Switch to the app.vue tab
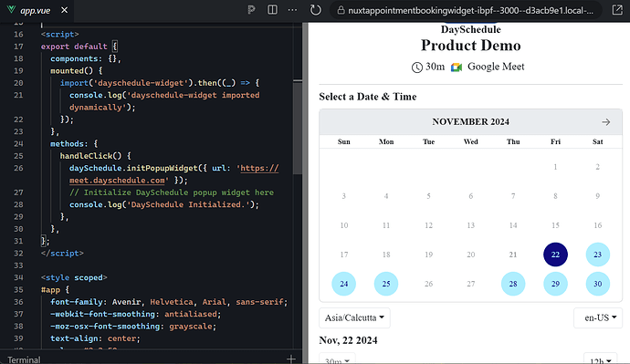 [36, 10]
